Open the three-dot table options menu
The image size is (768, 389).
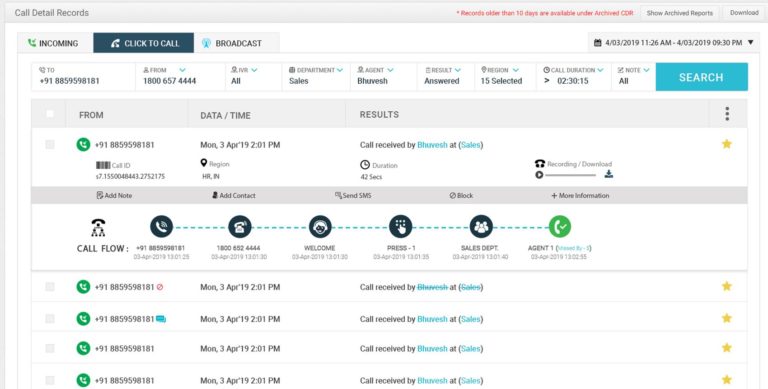pyautogui.click(x=727, y=114)
